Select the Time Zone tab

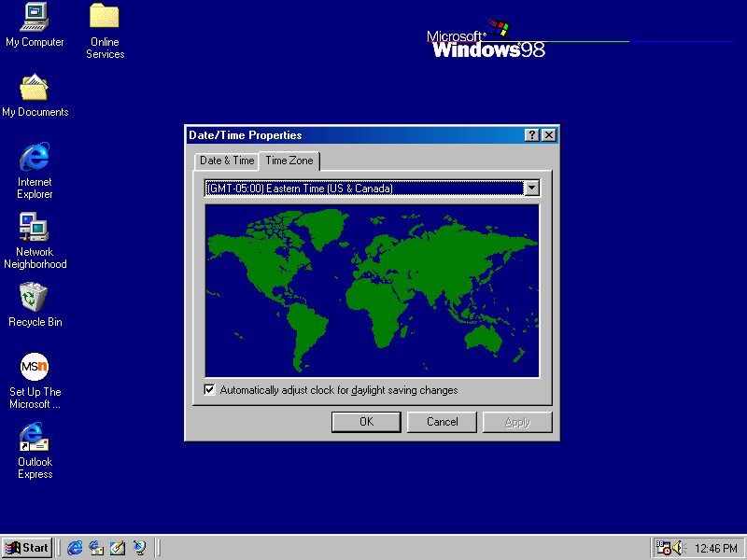tap(289, 161)
